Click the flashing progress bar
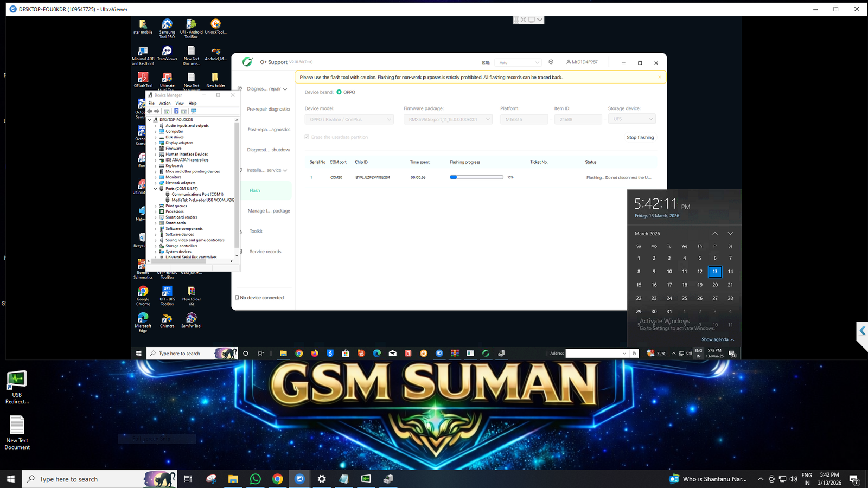868x488 pixels. click(x=476, y=177)
